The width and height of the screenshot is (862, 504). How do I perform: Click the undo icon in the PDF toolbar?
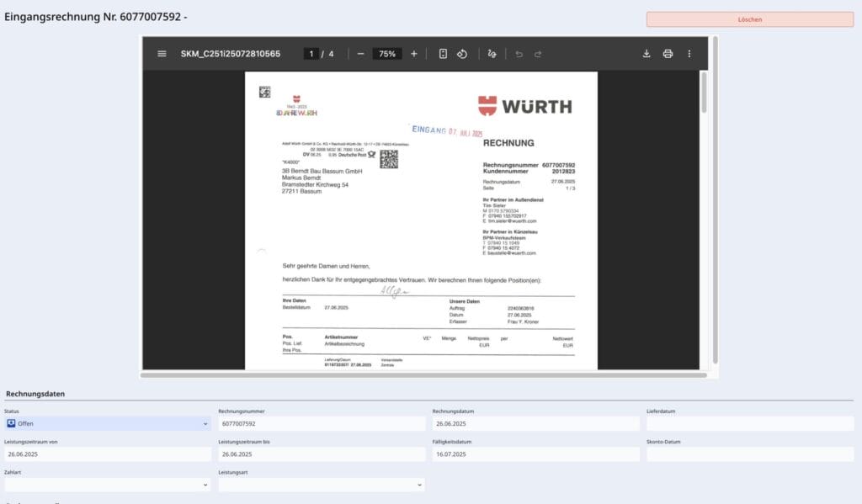click(x=520, y=53)
